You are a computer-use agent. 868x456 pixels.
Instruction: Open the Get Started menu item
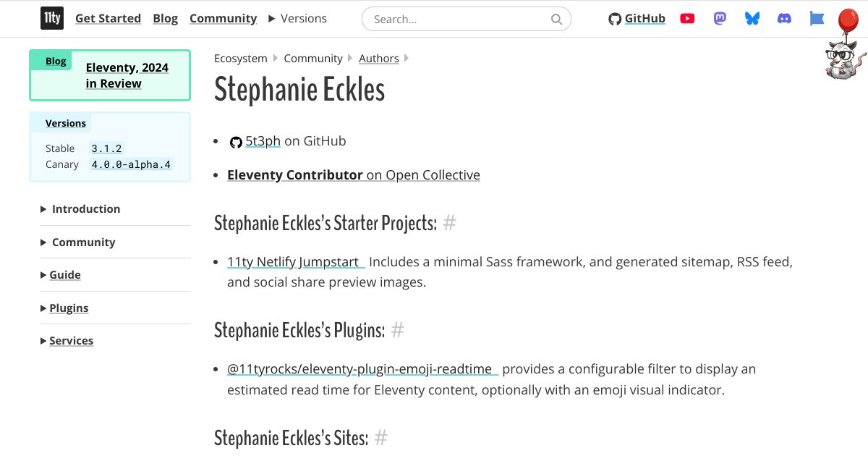[x=108, y=19]
